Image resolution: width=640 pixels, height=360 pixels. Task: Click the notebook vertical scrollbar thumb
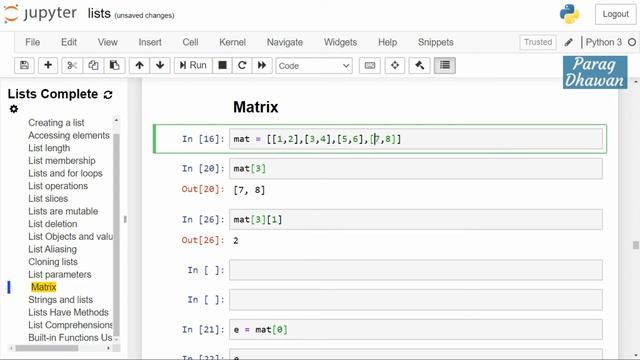point(636,245)
